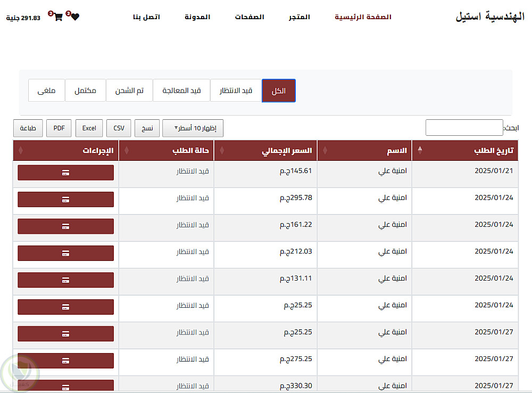Viewport: 532px width, 393px height.
Task: Switch to قيد المعالجة tab
Action: pos(181,91)
